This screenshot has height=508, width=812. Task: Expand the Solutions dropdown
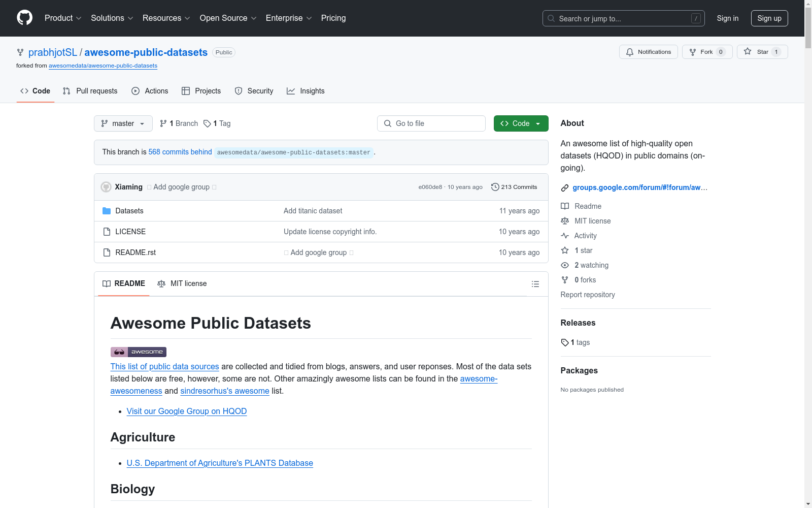pyautogui.click(x=112, y=18)
